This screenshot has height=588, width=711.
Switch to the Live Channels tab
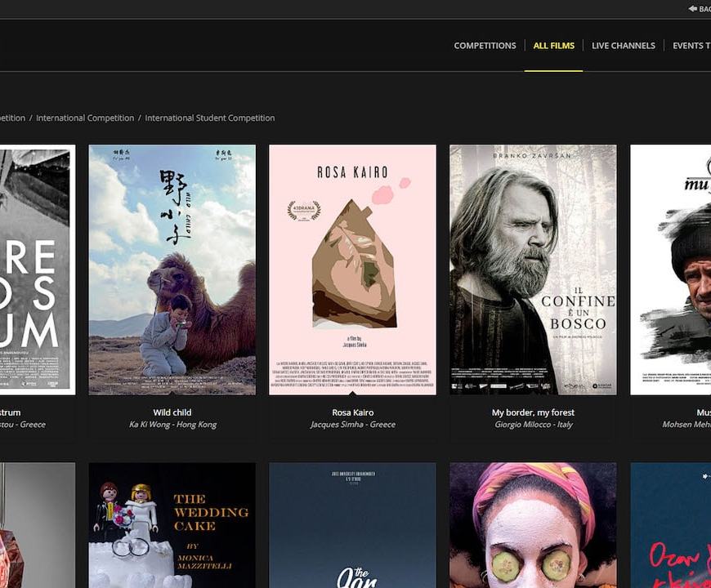coord(623,46)
